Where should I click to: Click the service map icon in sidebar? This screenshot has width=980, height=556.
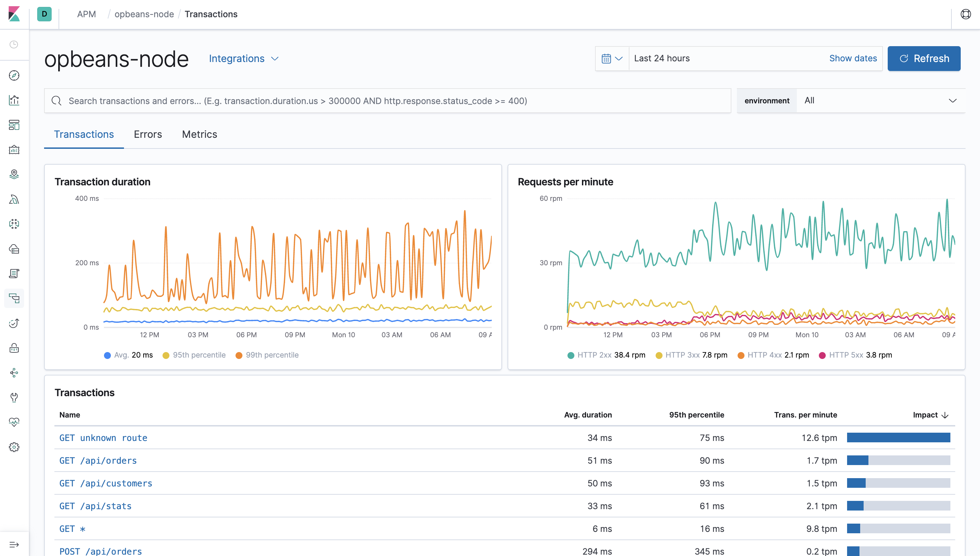(x=15, y=224)
